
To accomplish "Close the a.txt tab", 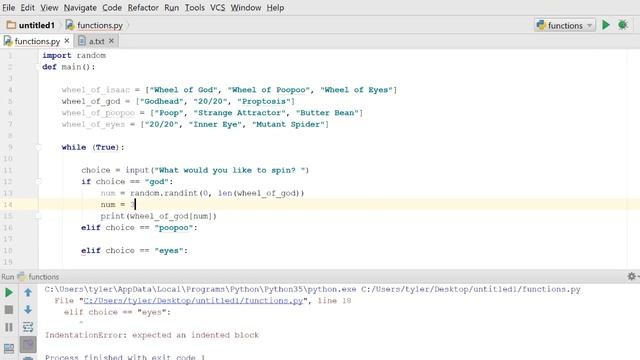I will point(111,41).
